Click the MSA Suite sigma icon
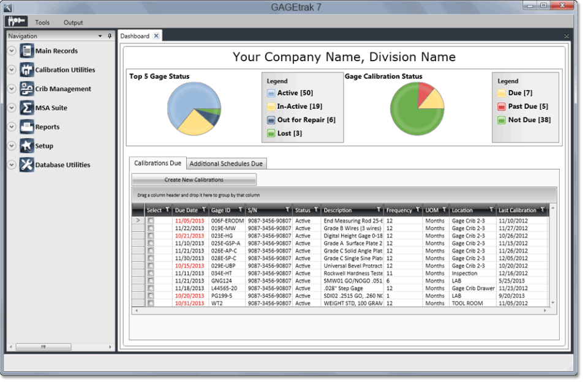 tap(27, 108)
